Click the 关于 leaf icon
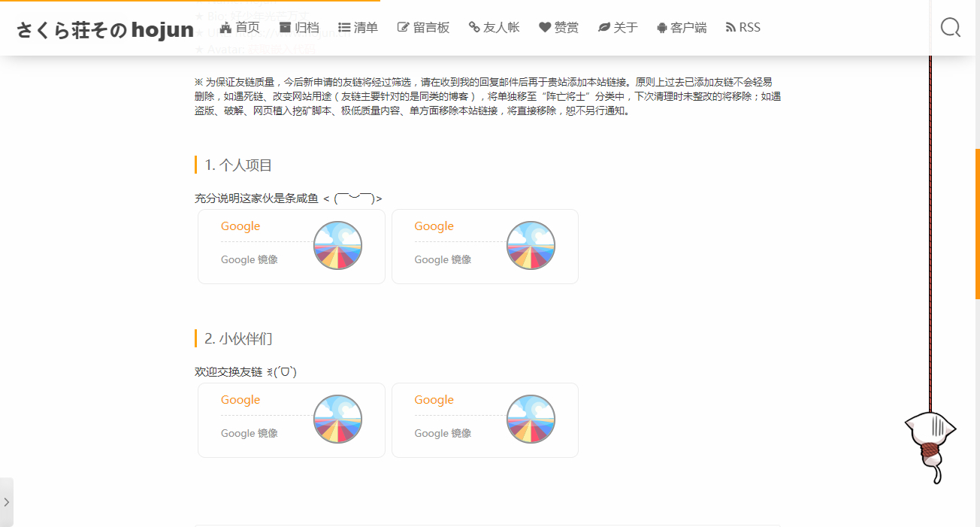Screen dimensions: 980x527 pyautogui.click(x=604, y=28)
